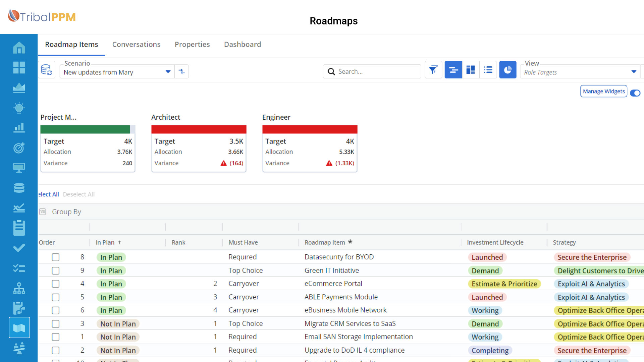
Task: Switch to the Conversations tab
Action: [x=136, y=45]
